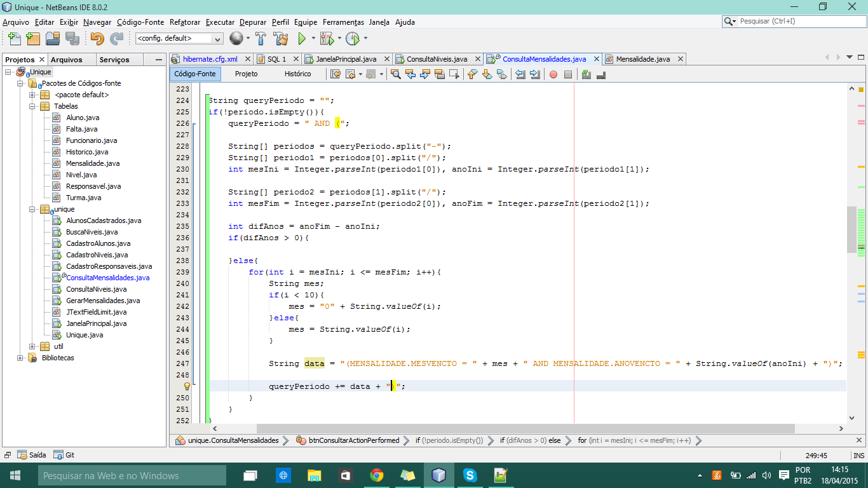The height and width of the screenshot is (488, 868).
Task: Collapse the Tabelas package node
Action: [x=32, y=106]
